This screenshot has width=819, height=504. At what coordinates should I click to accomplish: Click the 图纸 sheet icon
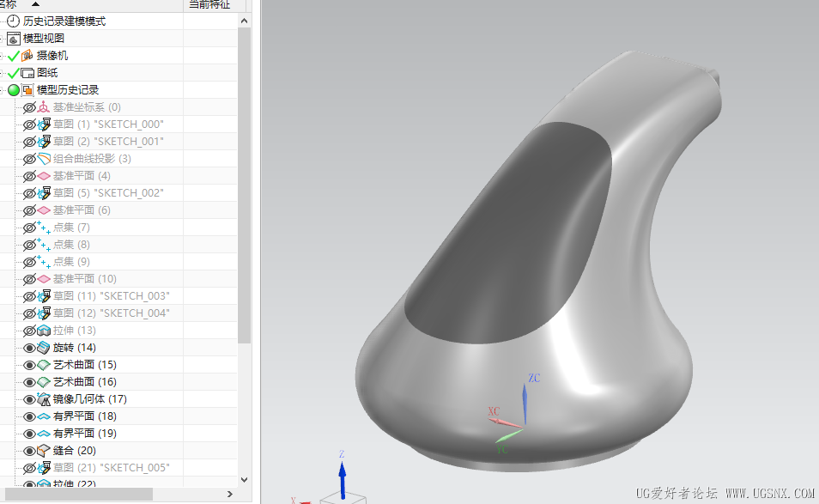[x=27, y=73]
